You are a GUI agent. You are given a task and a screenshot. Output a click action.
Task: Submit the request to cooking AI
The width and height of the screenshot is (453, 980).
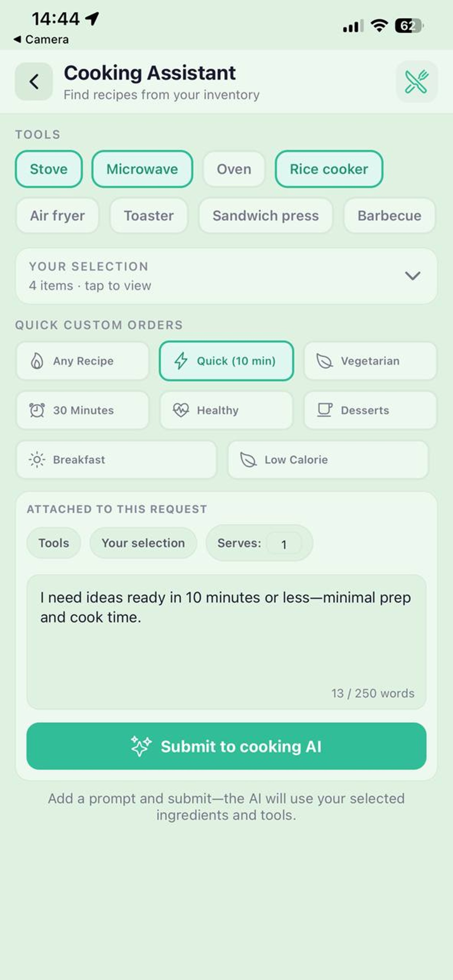226,746
